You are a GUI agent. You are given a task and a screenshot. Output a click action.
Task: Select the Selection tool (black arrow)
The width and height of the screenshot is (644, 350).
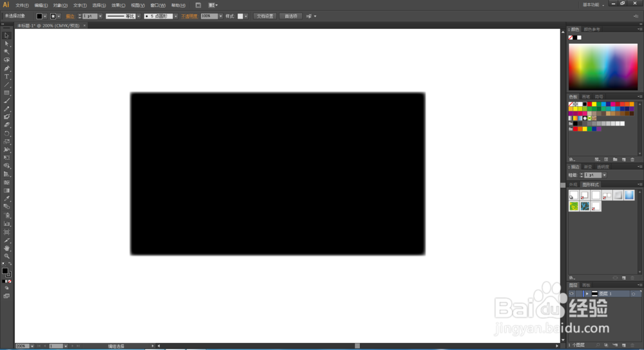coord(6,35)
